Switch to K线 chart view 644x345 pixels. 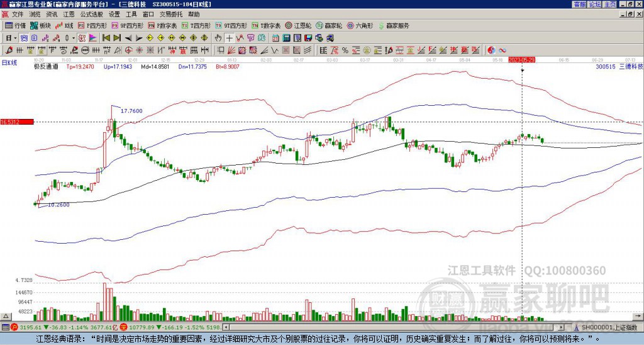point(64,25)
